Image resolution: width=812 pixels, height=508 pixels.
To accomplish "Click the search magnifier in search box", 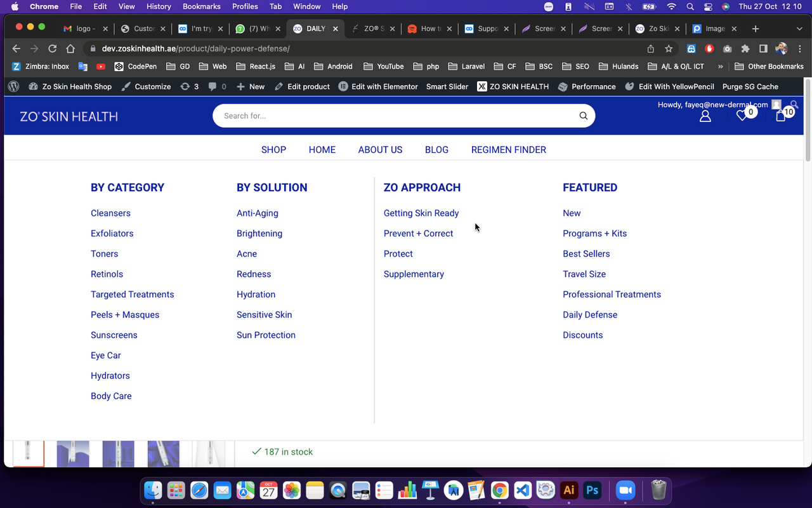I will click(x=583, y=116).
